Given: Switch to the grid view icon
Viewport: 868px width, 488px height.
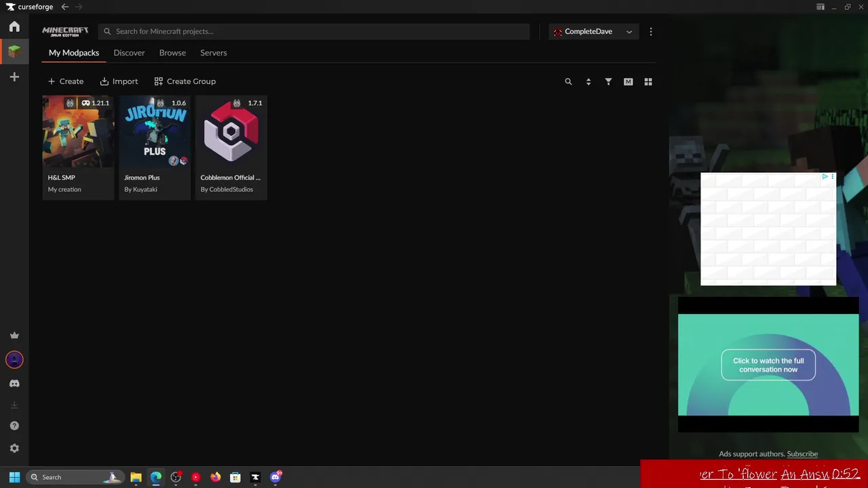Looking at the screenshot, I should tap(648, 81).
